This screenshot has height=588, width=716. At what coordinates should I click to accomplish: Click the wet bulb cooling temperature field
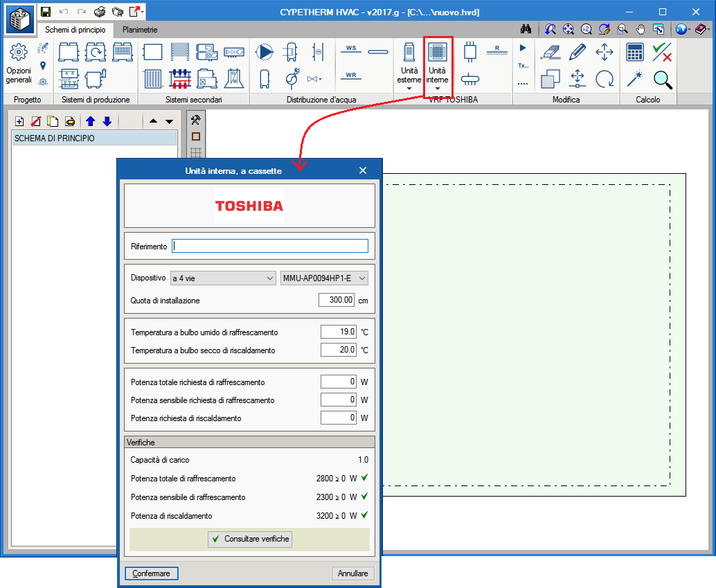point(339,332)
